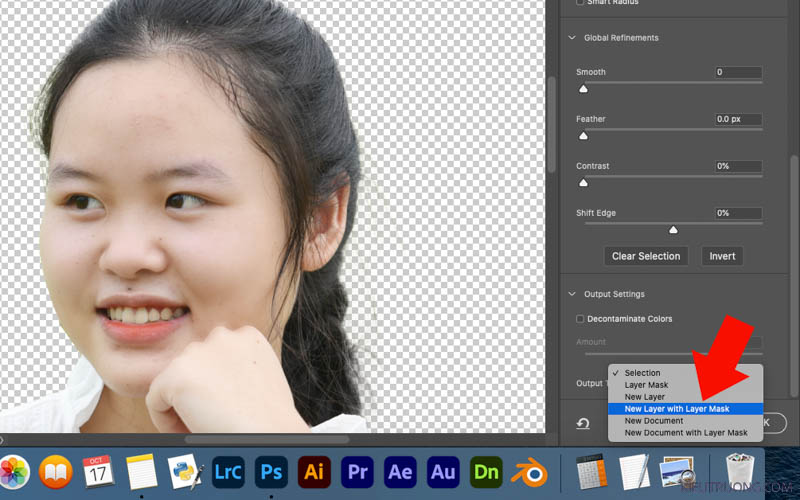Launch Python IDLE from the Dock
The height and width of the screenshot is (500, 800).
(186, 472)
